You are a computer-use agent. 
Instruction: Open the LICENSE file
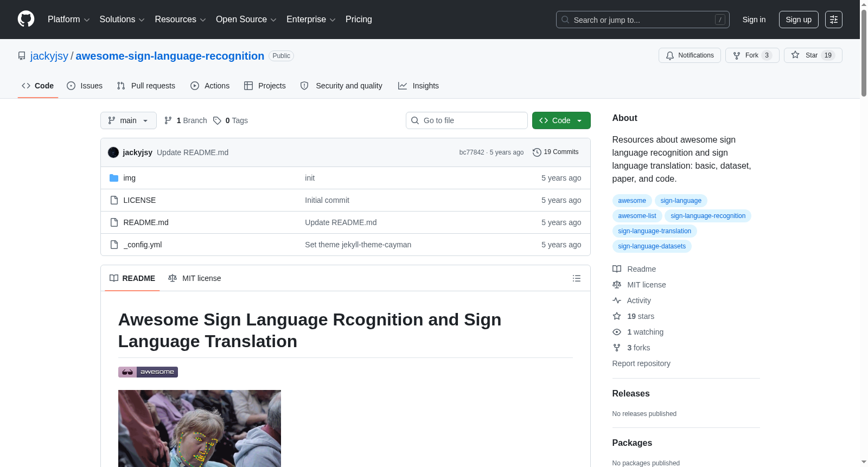(139, 200)
